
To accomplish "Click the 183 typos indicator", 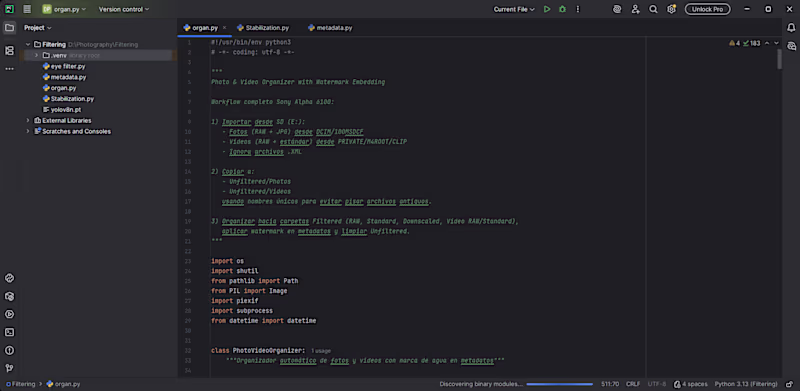I will (x=752, y=43).
